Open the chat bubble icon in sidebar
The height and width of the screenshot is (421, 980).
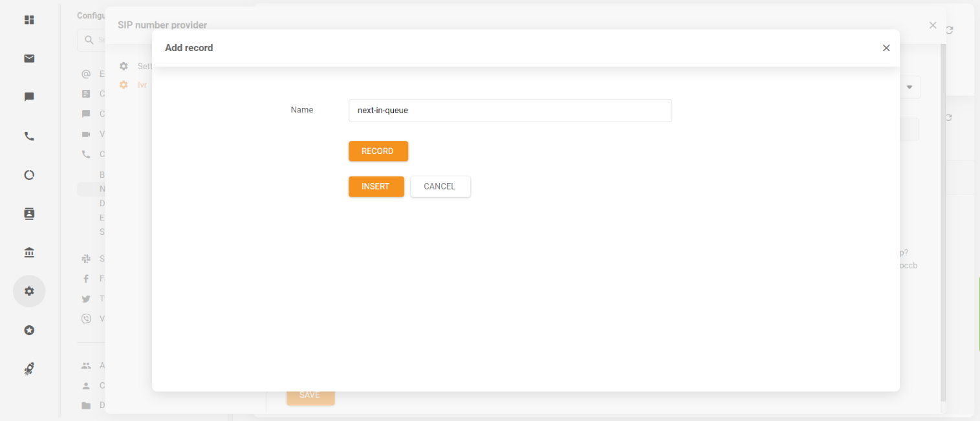[29, 97]
